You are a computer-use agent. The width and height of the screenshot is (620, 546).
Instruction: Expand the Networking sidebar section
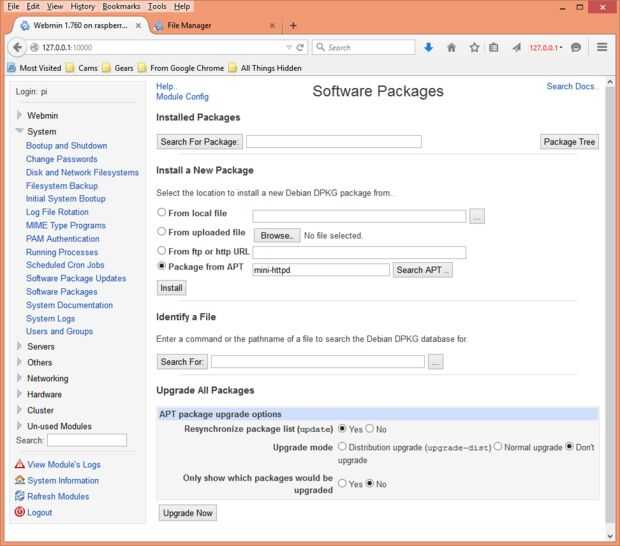19,378
